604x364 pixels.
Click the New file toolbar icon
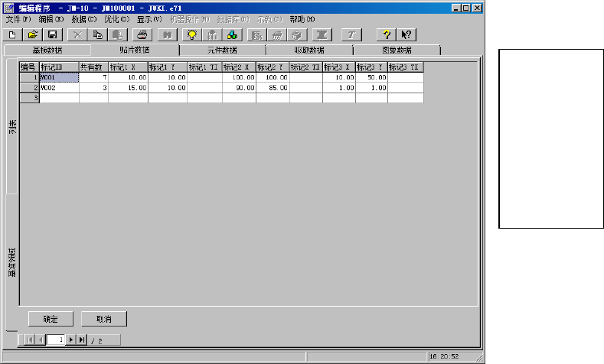click(12, 35)
